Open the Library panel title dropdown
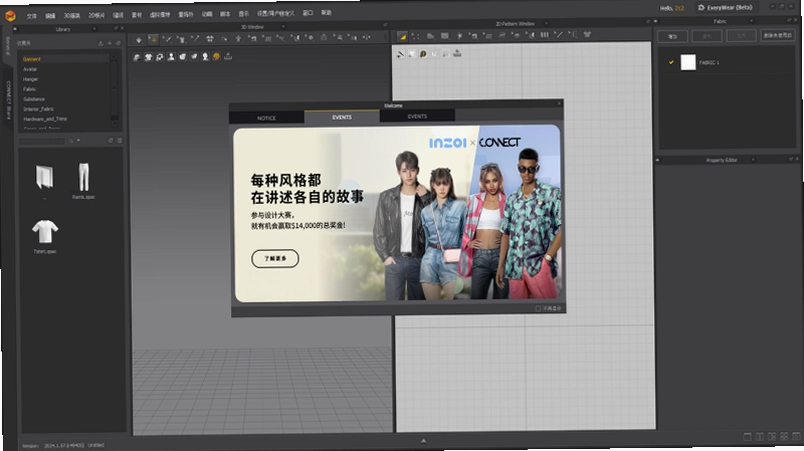Viewport: 804px width, 451px height. click(x=94, y=29)
